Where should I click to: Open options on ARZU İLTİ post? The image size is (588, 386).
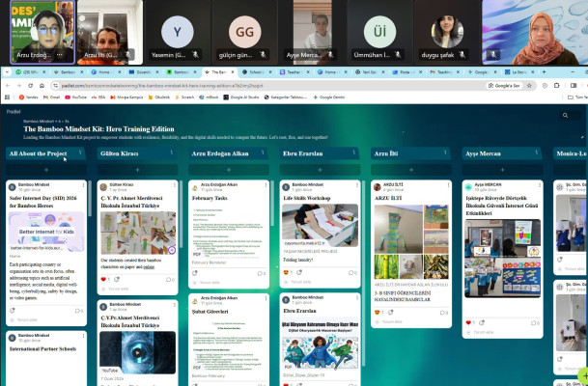tap(448, 185)
